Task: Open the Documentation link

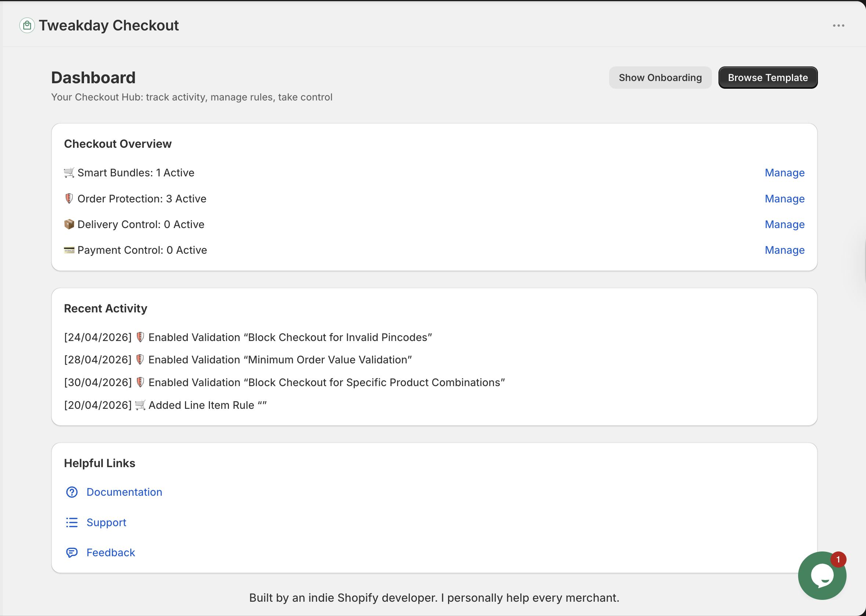Action: [x=124, y=492]
